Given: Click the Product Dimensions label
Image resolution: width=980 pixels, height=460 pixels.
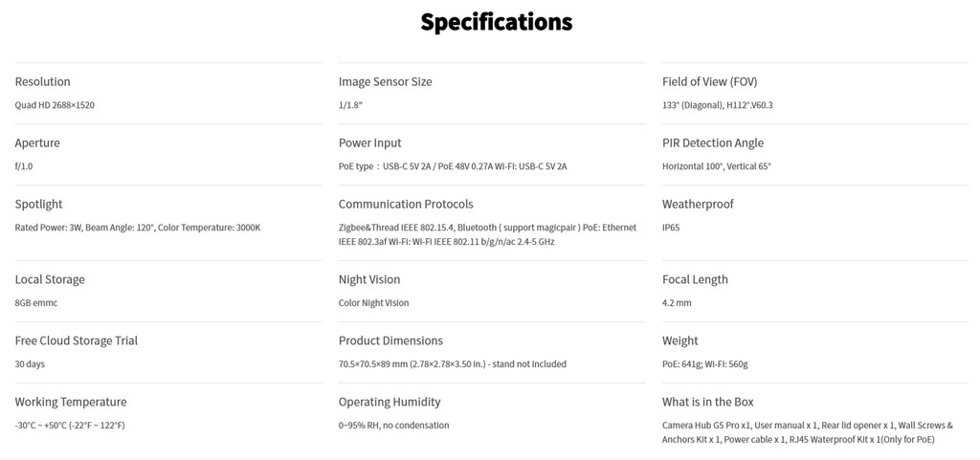Looking at the screenshot, I should pyautogui.click(x=390, y=341).
